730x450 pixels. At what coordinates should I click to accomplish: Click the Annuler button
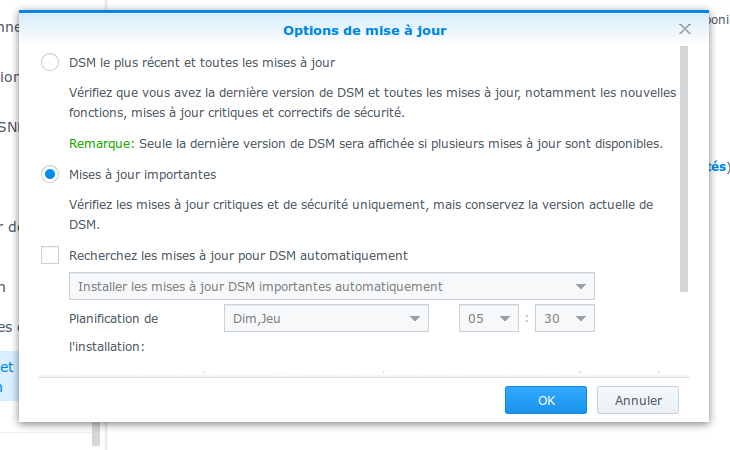click(x=638, y=400)
